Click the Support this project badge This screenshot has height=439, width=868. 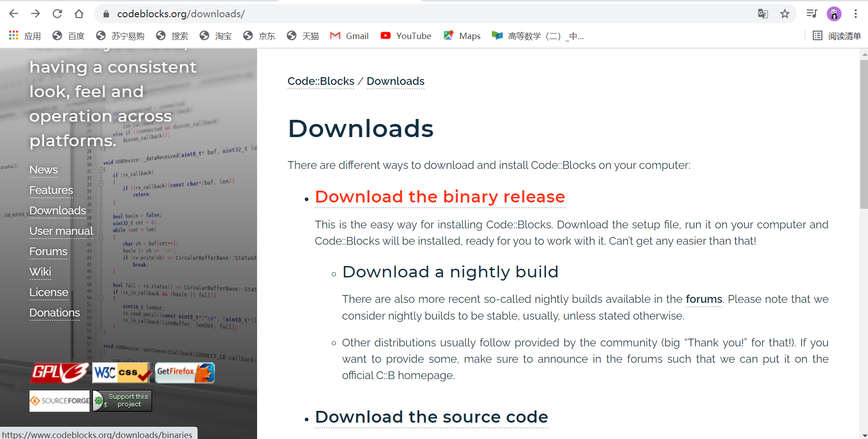(122, 401)
